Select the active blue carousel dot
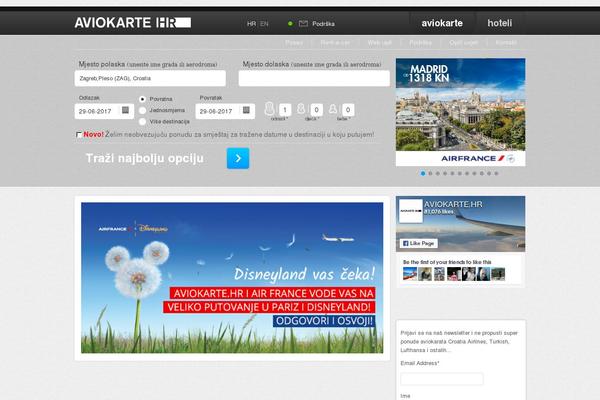 coord(423,173)
